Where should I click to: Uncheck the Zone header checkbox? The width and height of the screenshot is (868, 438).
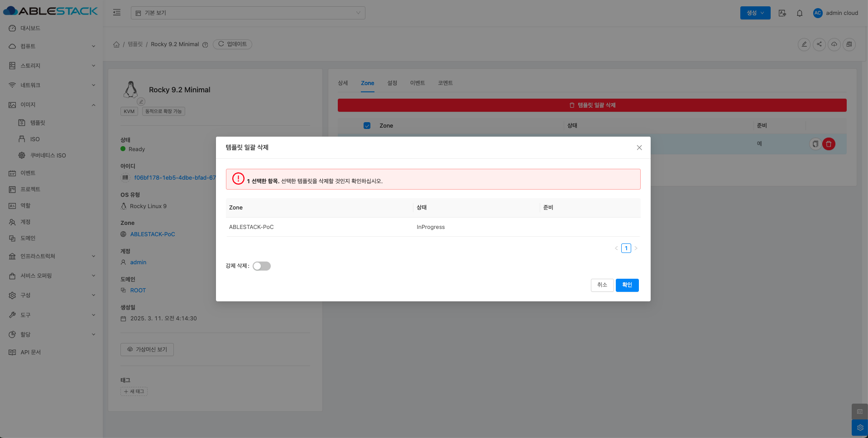(367, 126)
